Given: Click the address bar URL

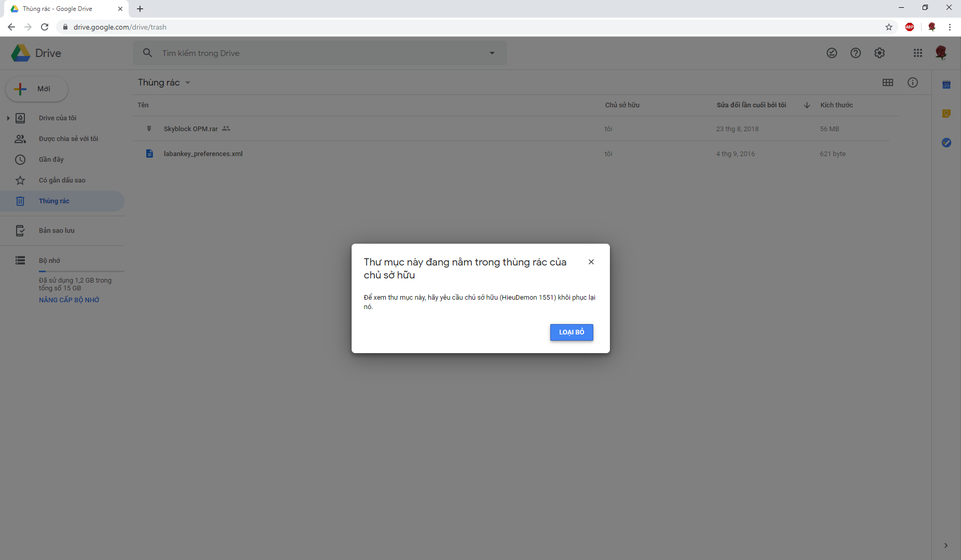Looking at the screenshot, I should [120, 27].
